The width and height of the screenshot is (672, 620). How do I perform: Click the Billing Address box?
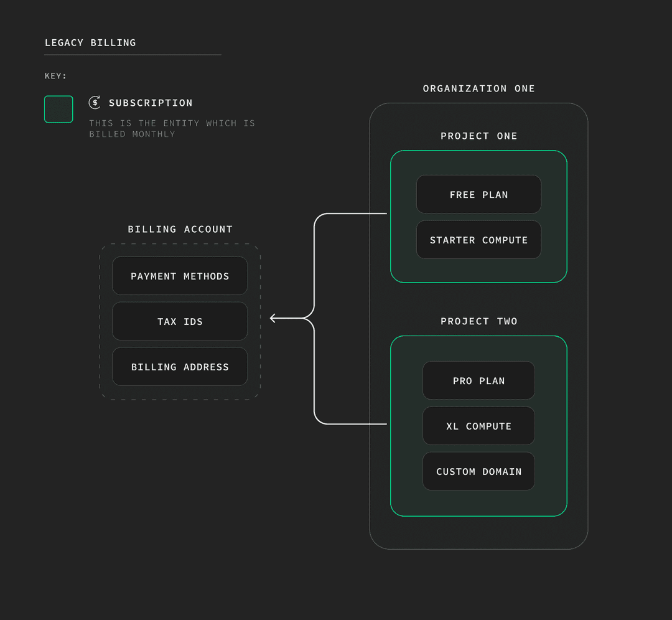point(180,367)
